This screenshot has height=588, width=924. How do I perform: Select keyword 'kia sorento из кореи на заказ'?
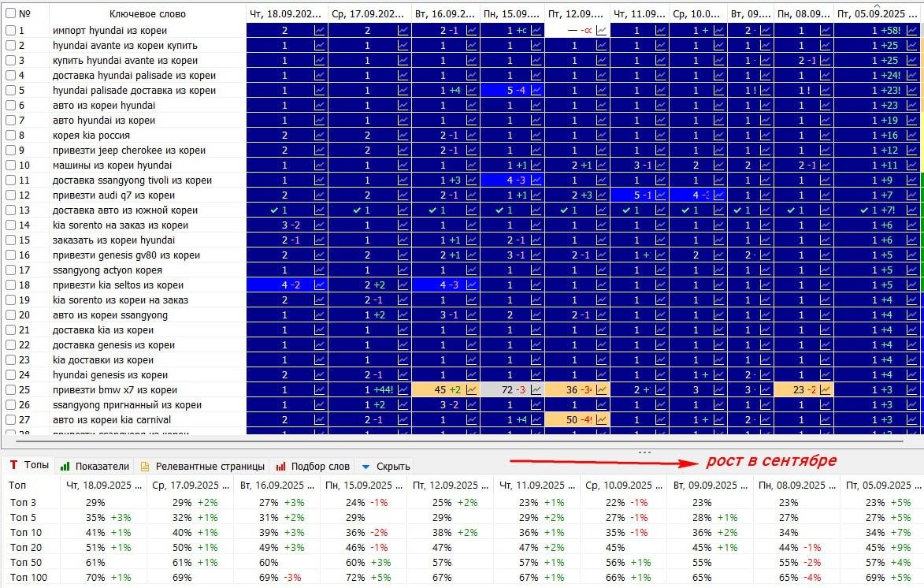click(x=121, y=300)
